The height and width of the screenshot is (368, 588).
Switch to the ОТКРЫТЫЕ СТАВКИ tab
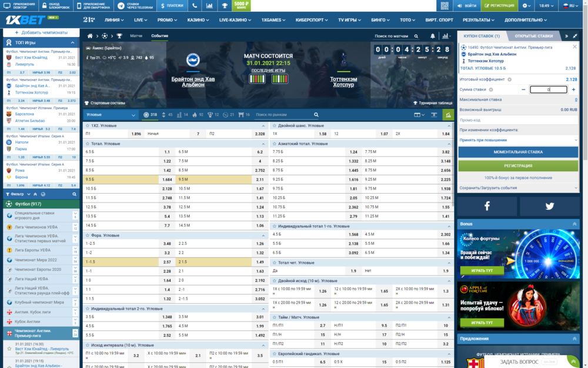534,36
